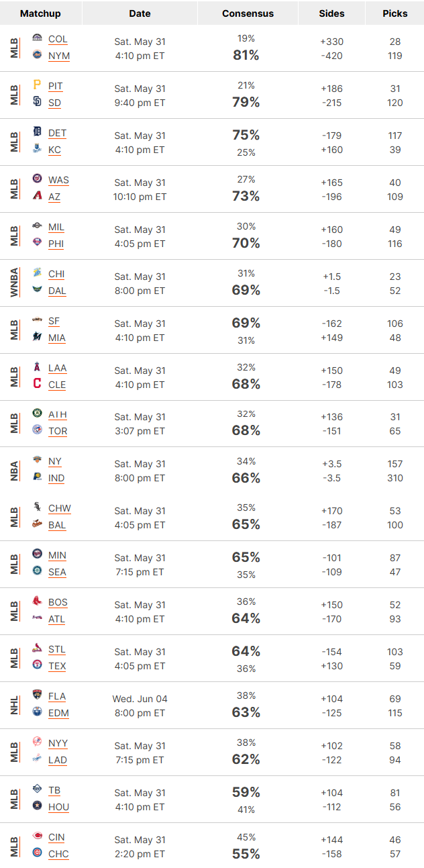
Task: Click the Dallas Wings logo icon
Action: click(x=37, y=290)
